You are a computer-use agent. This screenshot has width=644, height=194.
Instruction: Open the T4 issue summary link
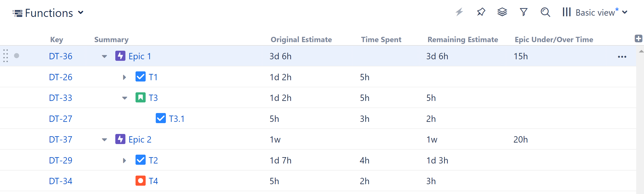pyautogui.click(x=153, y=181)
